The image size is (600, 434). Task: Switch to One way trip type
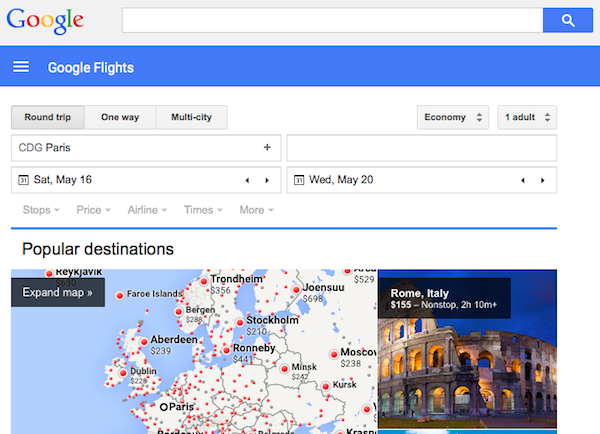(x=120, y=117)
